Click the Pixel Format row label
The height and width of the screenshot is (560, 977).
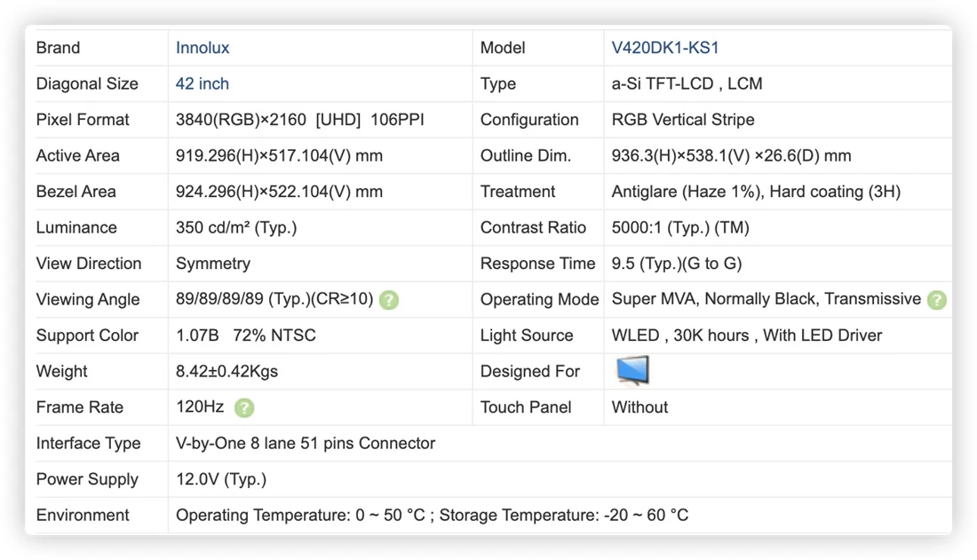pyautogui.click(x=83, y=120)
